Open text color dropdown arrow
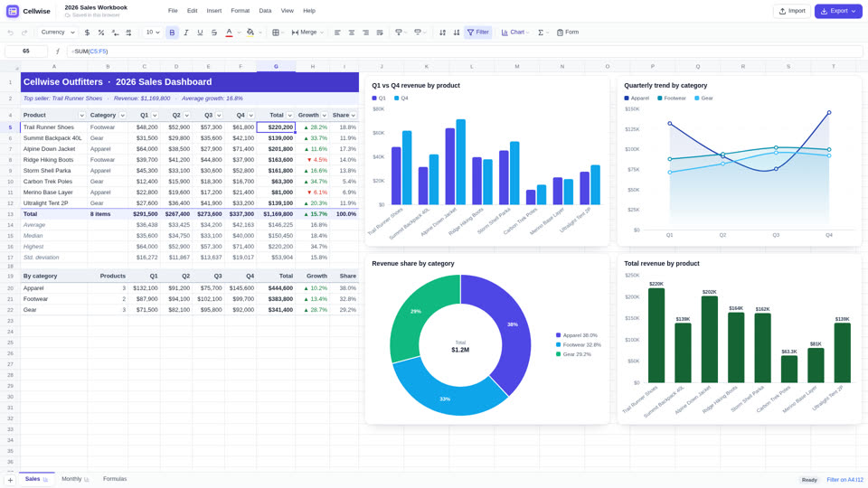Screen dimensions: 868x488 (x=239, y=33)
